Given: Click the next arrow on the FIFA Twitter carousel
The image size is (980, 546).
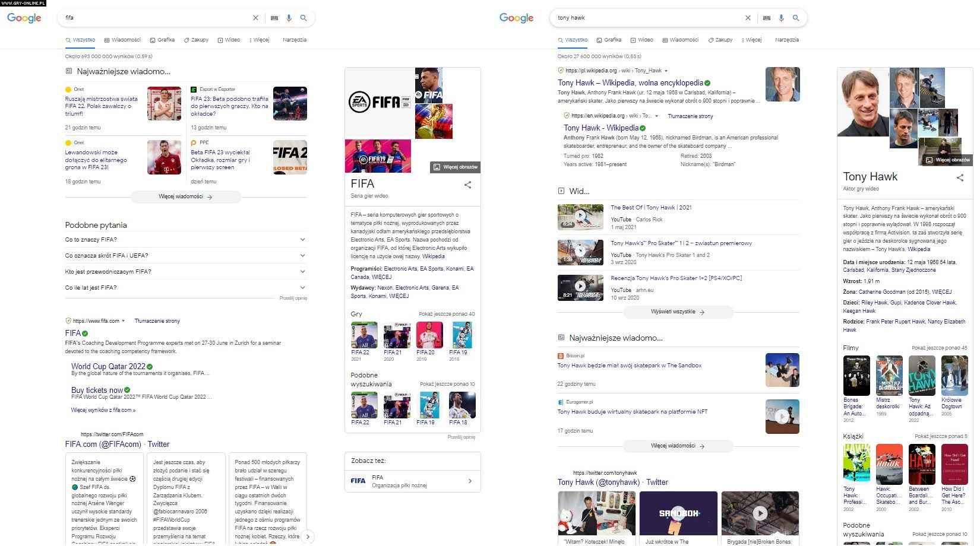Looking at the screenshot, I should tap(307, 537).
